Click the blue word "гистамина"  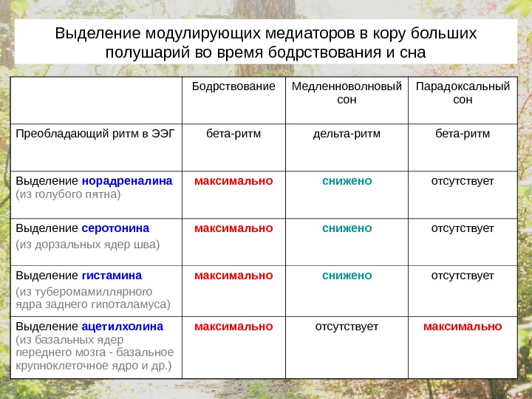112,276
